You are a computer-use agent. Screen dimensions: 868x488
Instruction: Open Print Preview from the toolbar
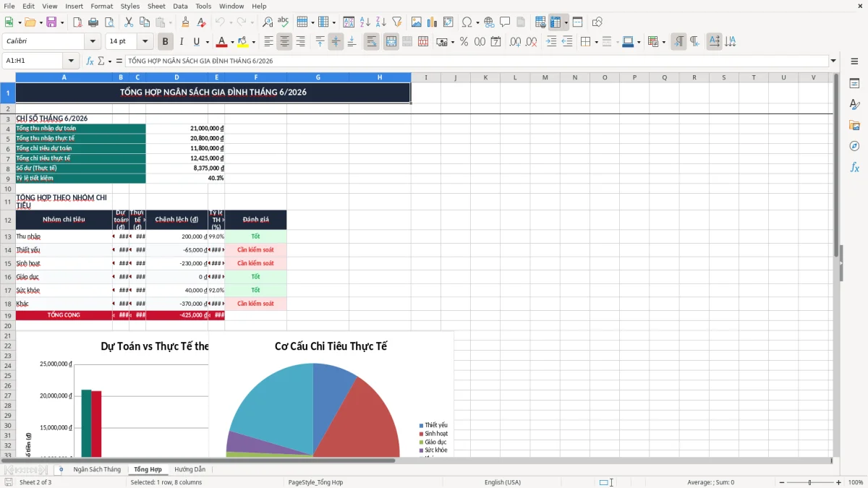(109, 22)
